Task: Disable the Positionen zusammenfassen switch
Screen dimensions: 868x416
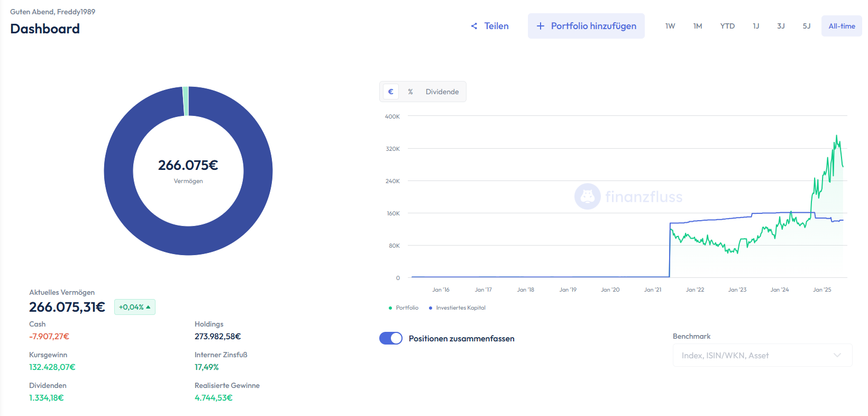Action: point(391,338)
